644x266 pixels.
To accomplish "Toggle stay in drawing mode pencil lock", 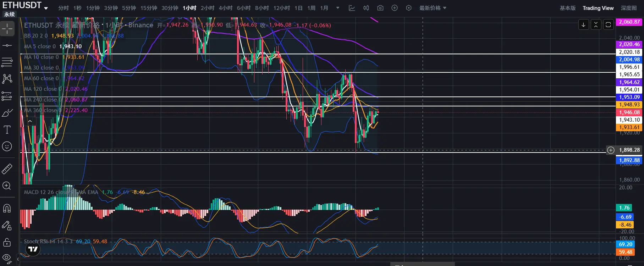I will coord(7,225).
